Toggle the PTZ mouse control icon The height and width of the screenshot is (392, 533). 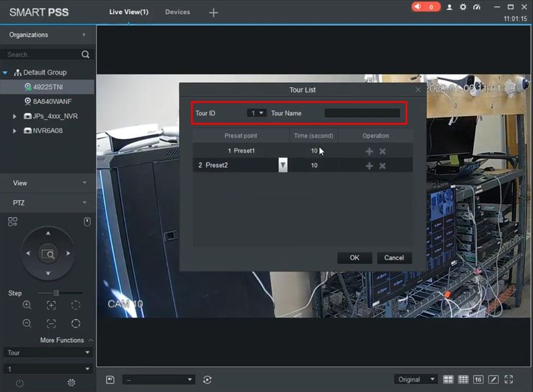87,222
